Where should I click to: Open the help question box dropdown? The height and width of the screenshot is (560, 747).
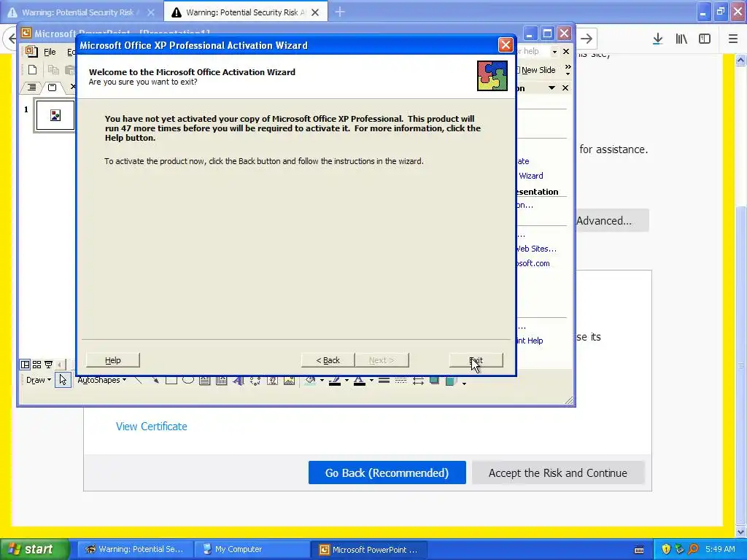click(x=554, y=52)
